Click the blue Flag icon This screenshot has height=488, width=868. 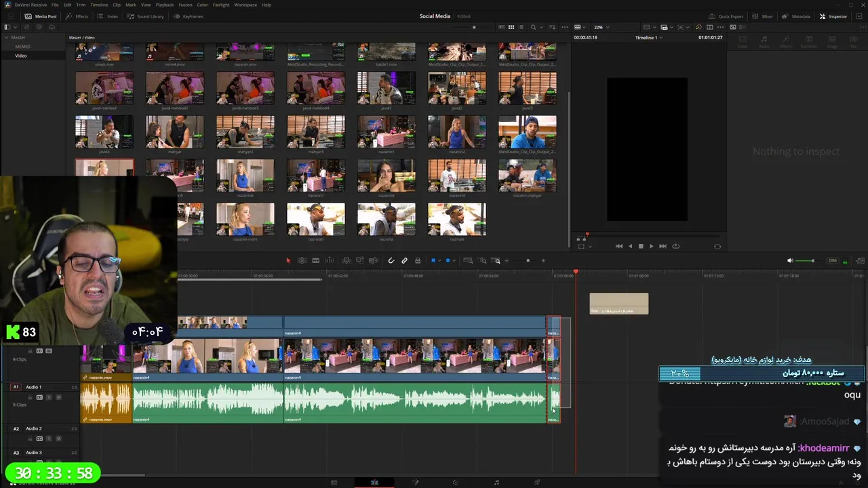433,260
